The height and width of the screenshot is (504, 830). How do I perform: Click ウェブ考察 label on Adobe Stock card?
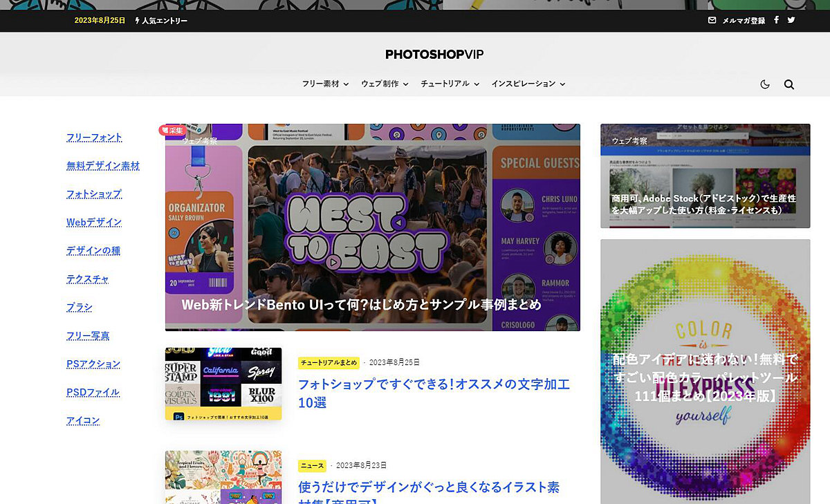(x=629, y=141)
